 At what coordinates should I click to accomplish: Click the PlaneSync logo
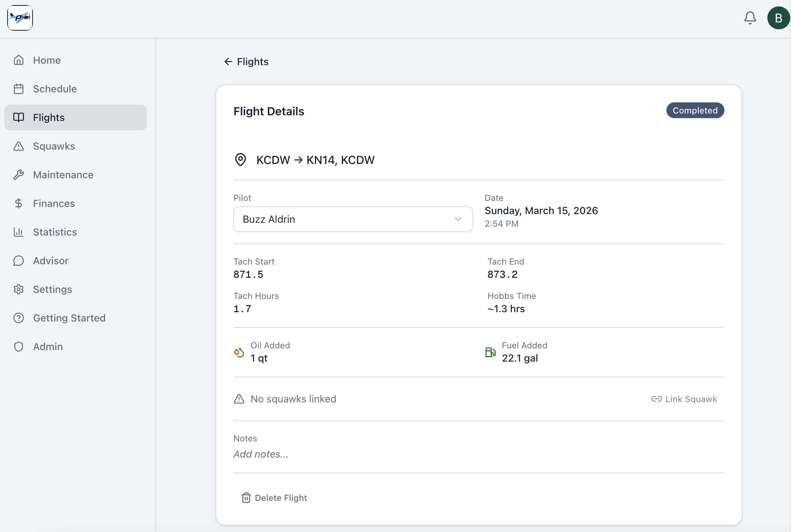click(x=20, y=18)
